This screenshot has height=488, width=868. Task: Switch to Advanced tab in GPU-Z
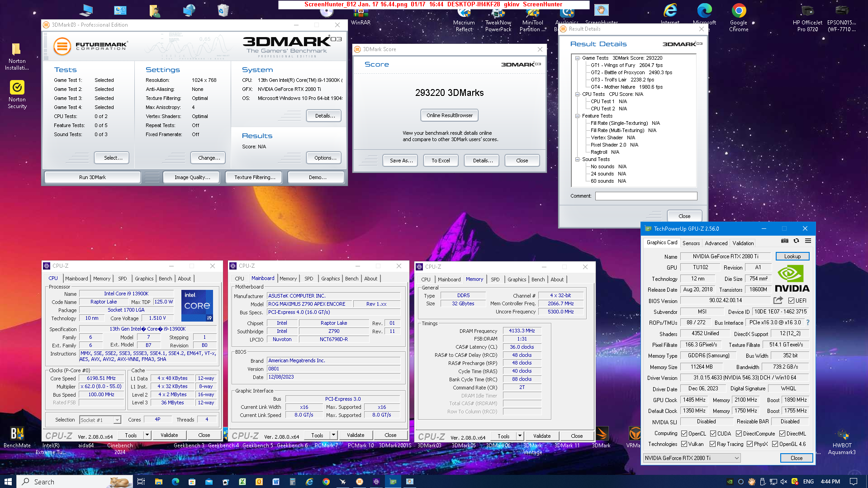716,243
